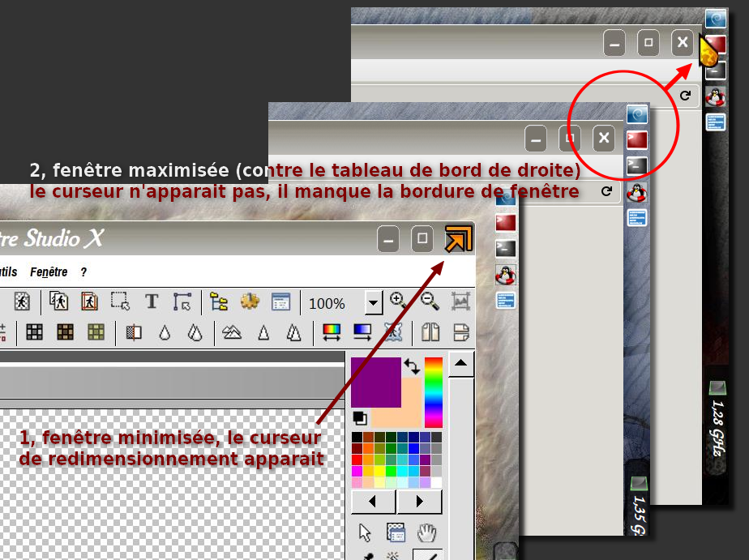Image resolution: width=749 pixels, height=560 pixels.
Task: Open Debian swirl icon above 1,35 GHz dock
Action: pos(638,114)
